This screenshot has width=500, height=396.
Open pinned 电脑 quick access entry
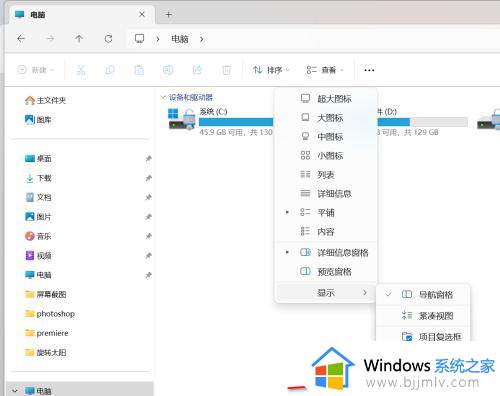coord(38,275)
